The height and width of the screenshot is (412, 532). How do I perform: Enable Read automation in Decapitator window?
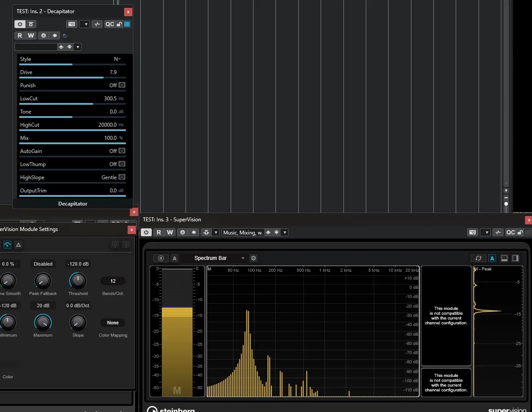pyautogui.click(x=20, y=36)
